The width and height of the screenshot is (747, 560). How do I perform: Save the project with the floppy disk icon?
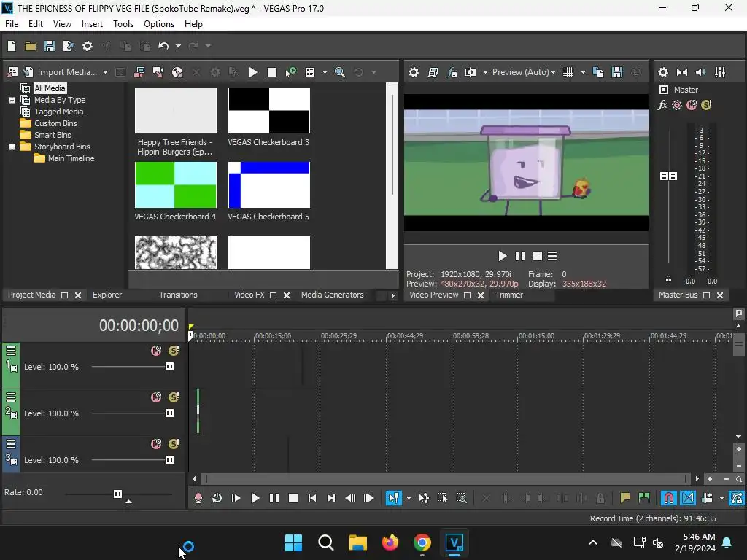49,46
